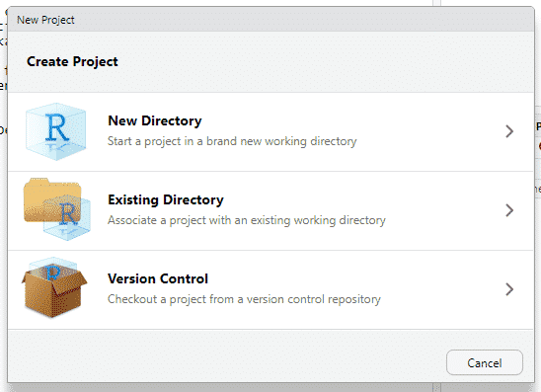The width and height of the screenshot is (541, 392).
Task: Expand the New Directory chevron arrow
Action: point(509,131)
